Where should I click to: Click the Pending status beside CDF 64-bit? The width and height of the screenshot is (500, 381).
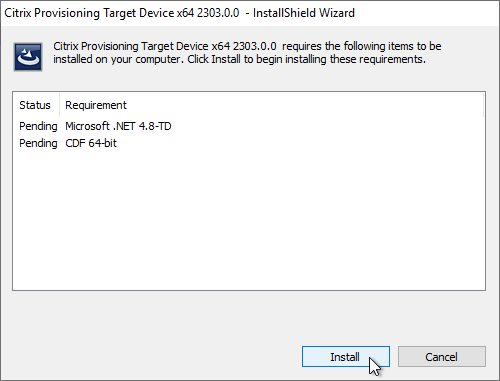click(x=38, y=143)
